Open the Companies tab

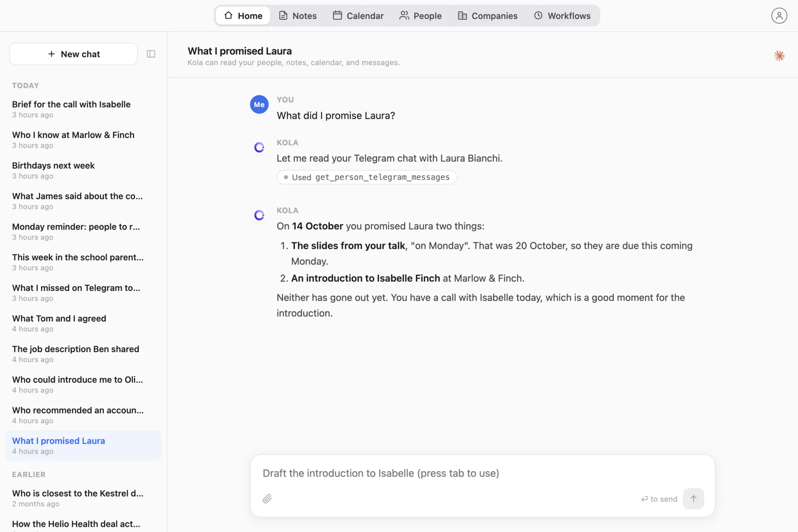coord(487,16)
